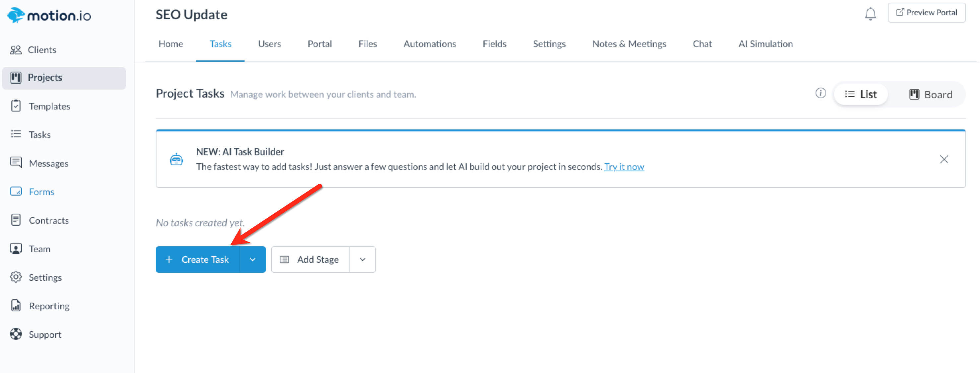Expand the Create Task dropdown arrow

pyautogui.click(x=253, y=260)
